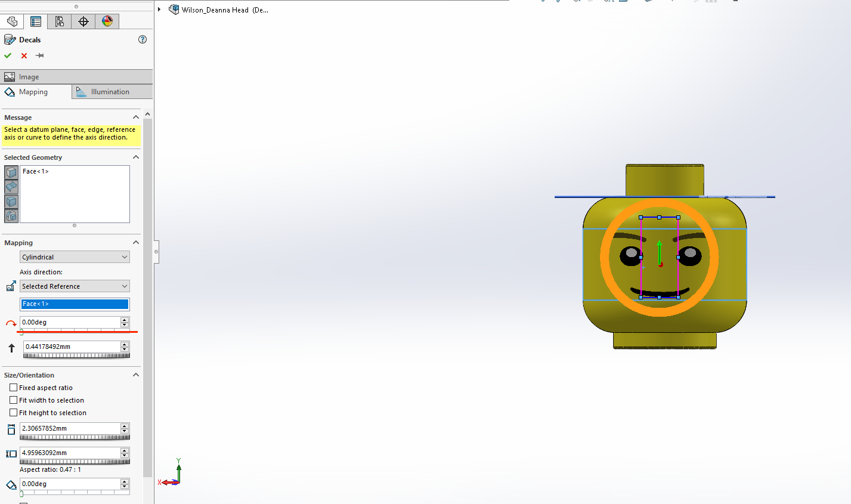The image size is (851, 504).
Task: Pin the Decals PropertyManager
Action: click(x=39, y=55)
